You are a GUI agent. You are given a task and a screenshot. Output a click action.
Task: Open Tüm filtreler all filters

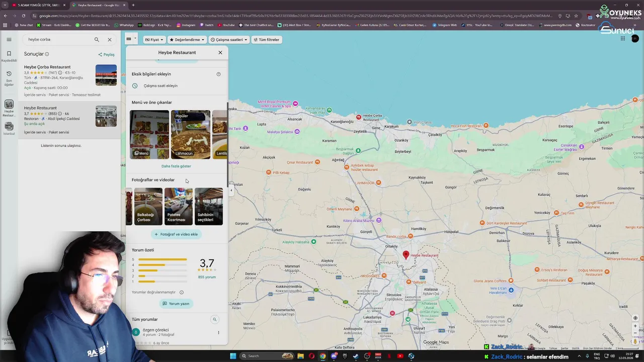tap(266, 40)
